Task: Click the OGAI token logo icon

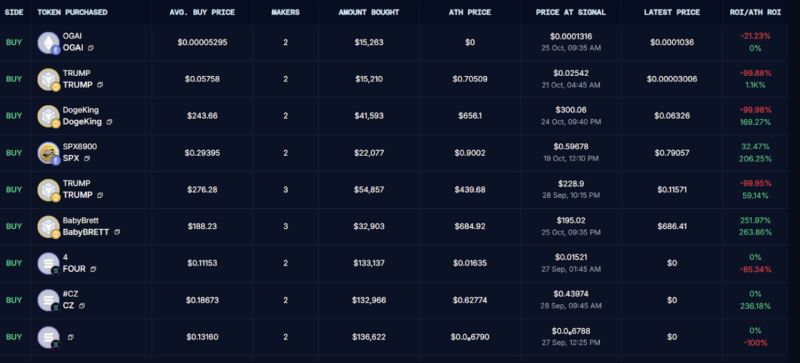Action: [x=48, y=42]
